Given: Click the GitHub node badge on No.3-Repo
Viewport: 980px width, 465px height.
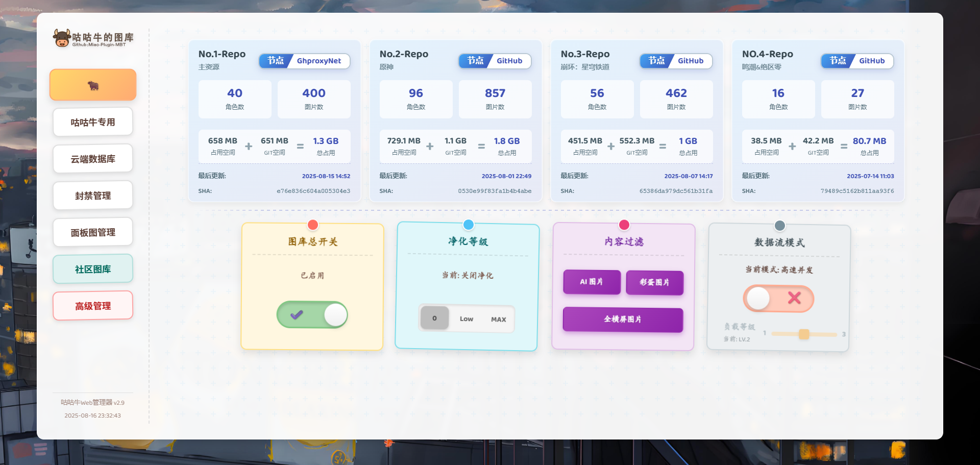Looking at the screenshot, I should click(x=676, y=61).
